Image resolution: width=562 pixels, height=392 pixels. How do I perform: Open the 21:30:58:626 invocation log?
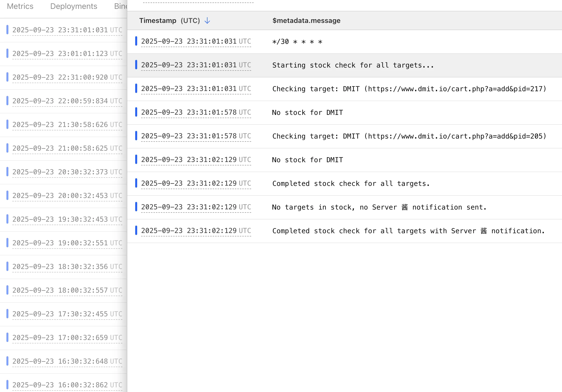point(67,125)
